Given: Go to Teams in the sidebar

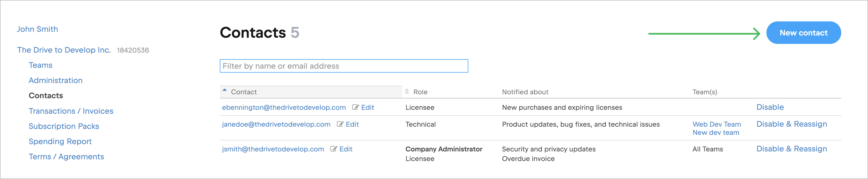Looking at the screenshot, I should (x=41, y=65).
